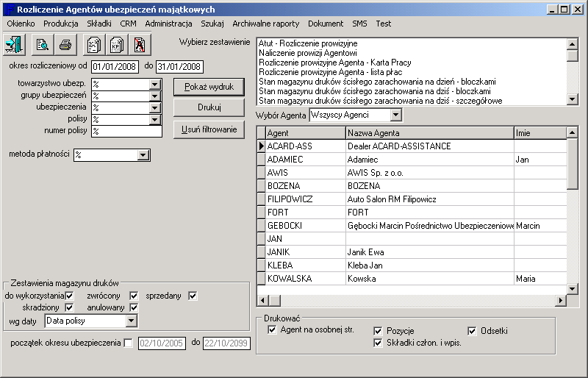The width and height of the screenshot is (588, 378).
Task: Click row selector beside the AWIS row
Action: [262, 173]
